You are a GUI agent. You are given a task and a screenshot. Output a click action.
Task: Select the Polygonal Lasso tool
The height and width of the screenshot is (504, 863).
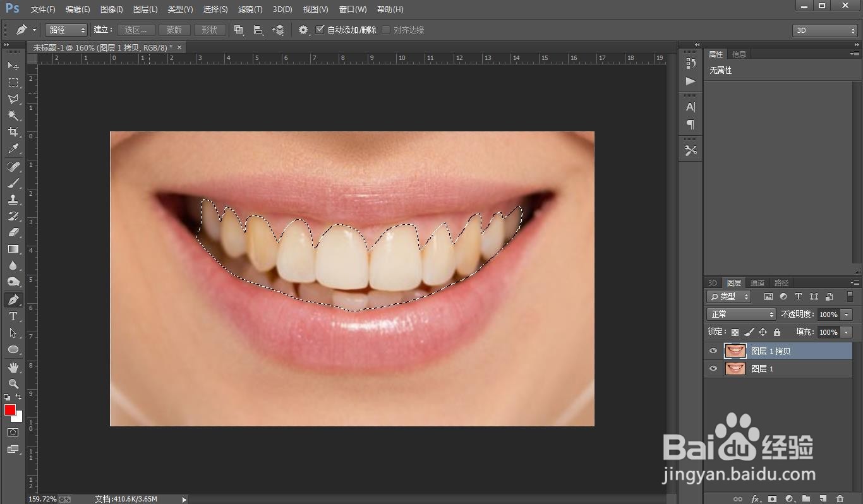pos(13,99)
